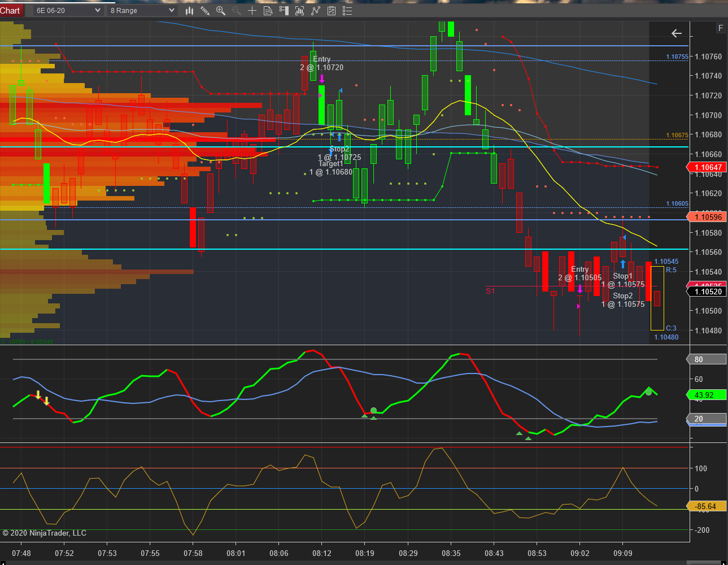Viewport: 728px width, 565px height.
Task: Click the blue 1.10755 level label
Action: point(677,56)
